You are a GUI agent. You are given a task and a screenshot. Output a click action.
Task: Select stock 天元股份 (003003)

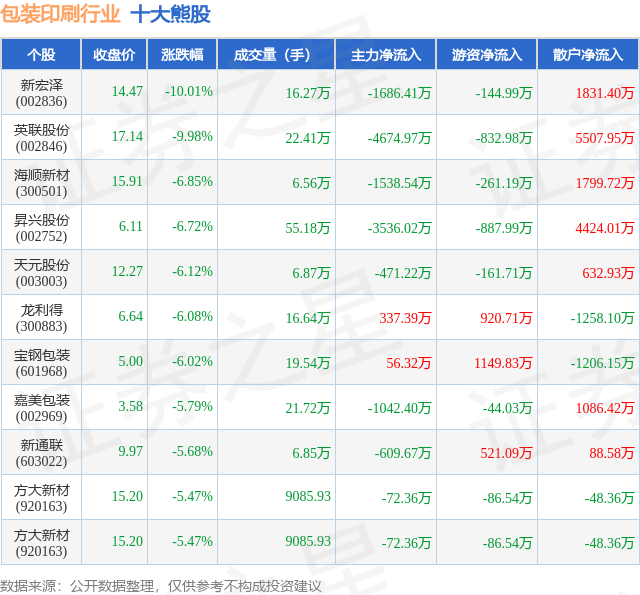pos(41,273)
